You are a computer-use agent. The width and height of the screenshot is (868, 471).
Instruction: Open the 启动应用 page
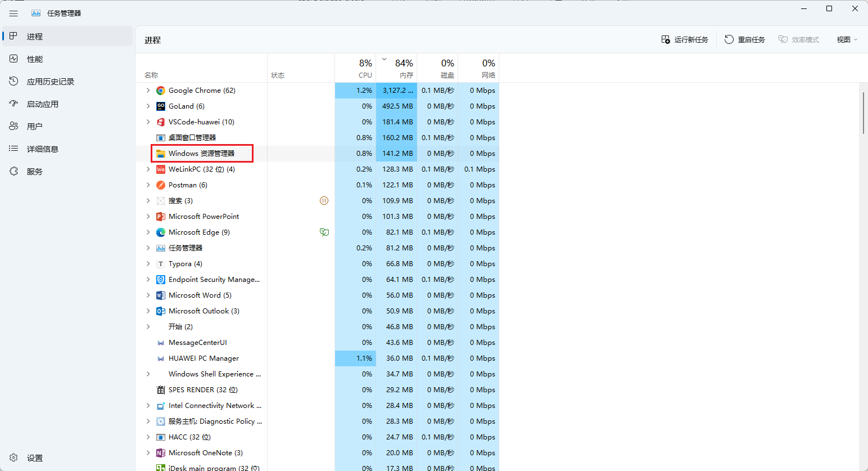[67, 104]
